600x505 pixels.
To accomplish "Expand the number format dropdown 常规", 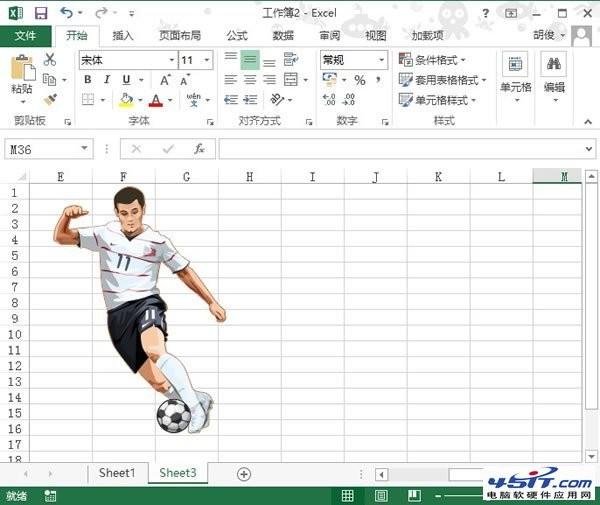I will tap(381, 60).
